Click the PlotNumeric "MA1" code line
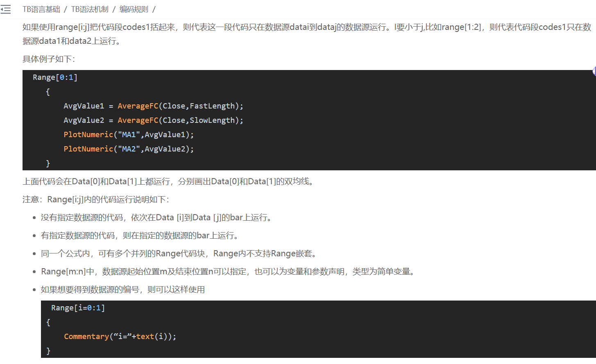 point(129,135)
